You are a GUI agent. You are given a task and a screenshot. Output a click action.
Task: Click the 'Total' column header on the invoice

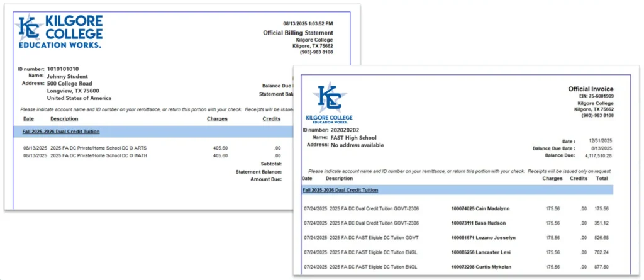point(602,179)
